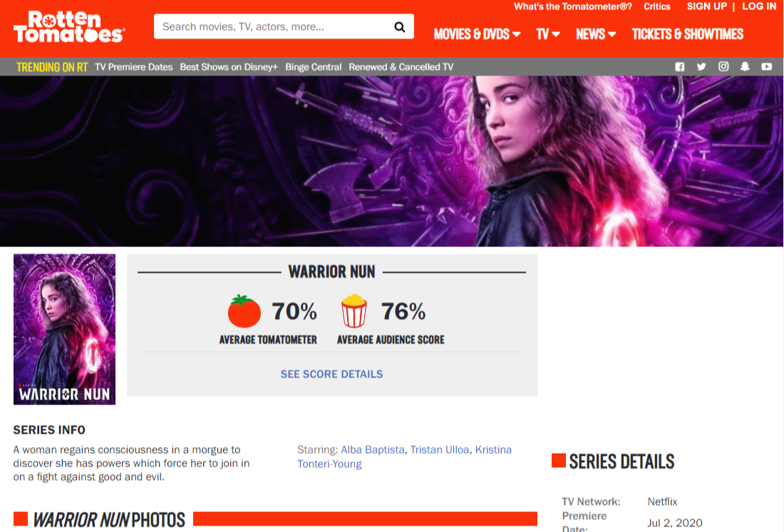Image resolution: width=784 pixels, height=532 pixels.
Task: Click the Netflix TV network value
Action: [662, 501]
